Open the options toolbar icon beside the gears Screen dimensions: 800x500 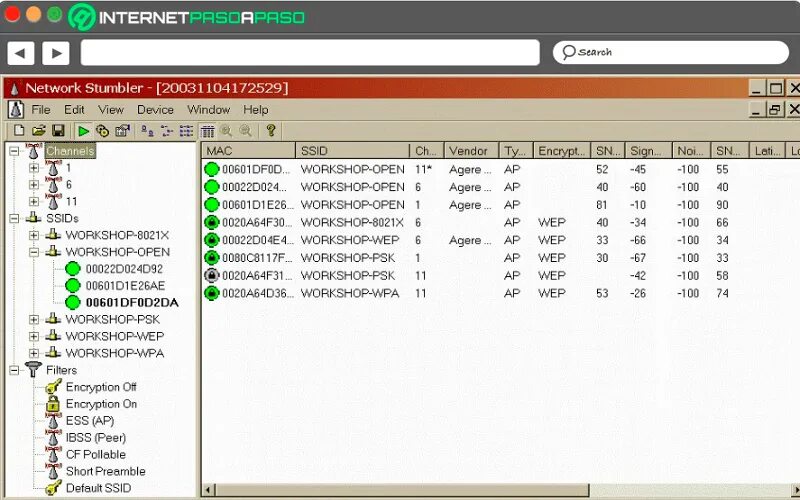pyautogui.click(x=122, y=131)
